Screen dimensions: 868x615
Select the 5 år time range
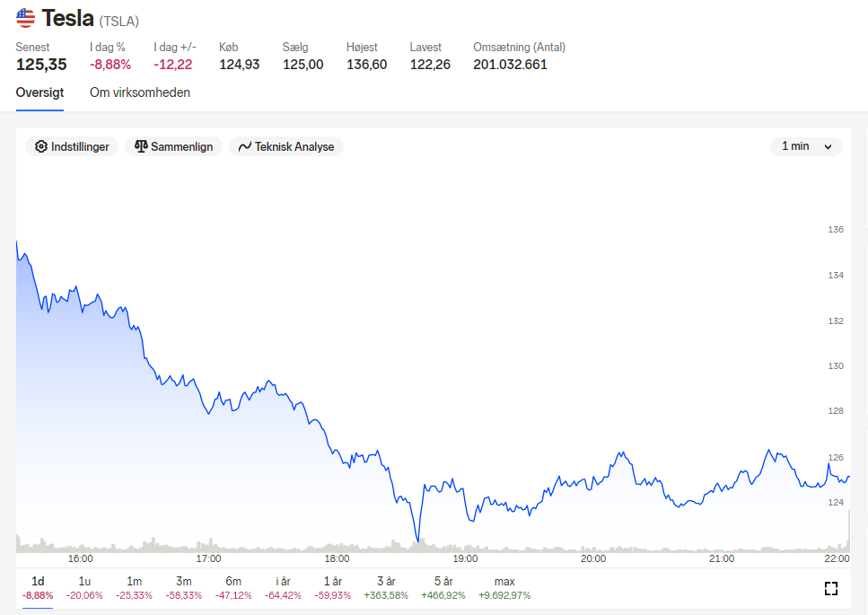tap(443, 588)
